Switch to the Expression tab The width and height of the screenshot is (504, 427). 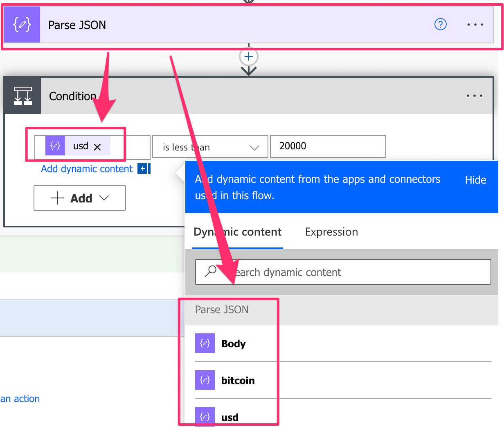(331, 232)
